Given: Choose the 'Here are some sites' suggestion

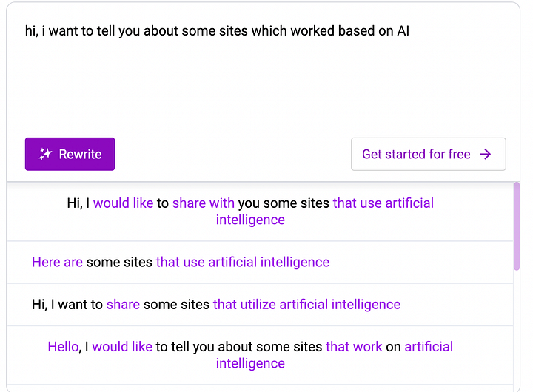Looking at the screenshot, I should pos(260,263).
